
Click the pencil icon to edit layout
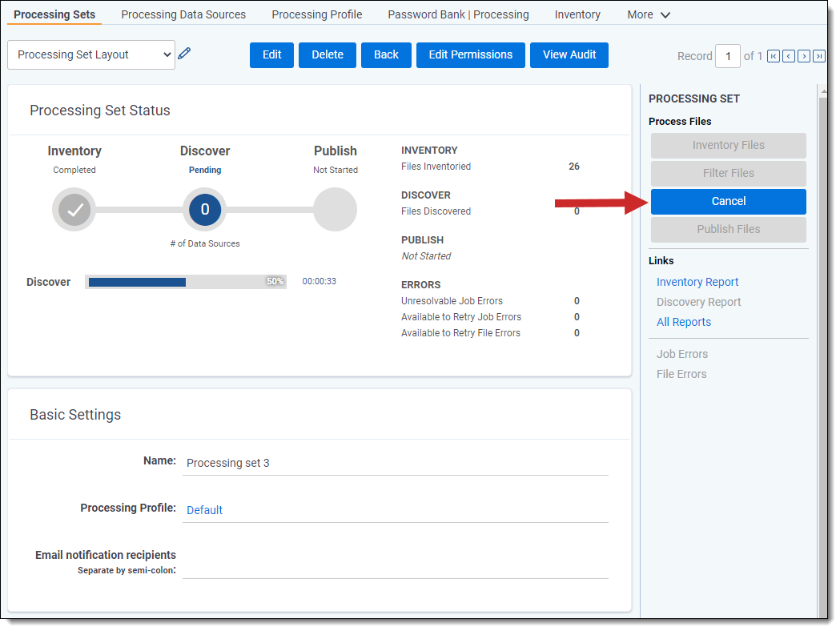tap(184, 54)
